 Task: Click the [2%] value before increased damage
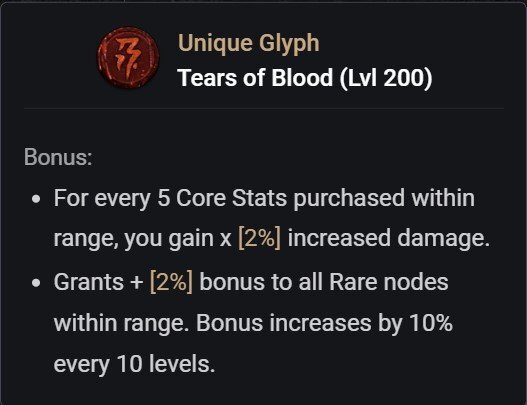(x=259, y=239)
